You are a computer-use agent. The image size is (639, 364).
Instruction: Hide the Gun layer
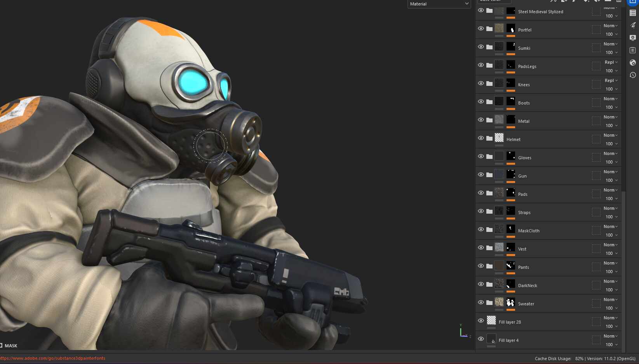pos(481,175)
